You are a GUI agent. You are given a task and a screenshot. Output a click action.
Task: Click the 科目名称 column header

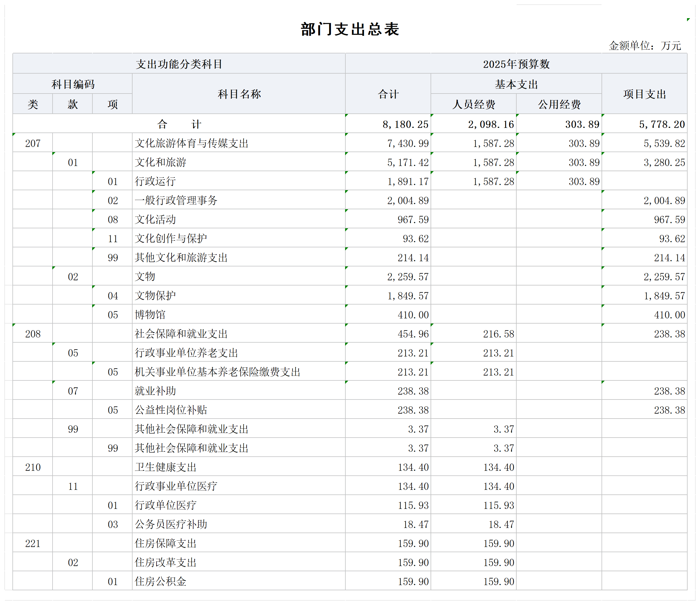click(239, 94)
